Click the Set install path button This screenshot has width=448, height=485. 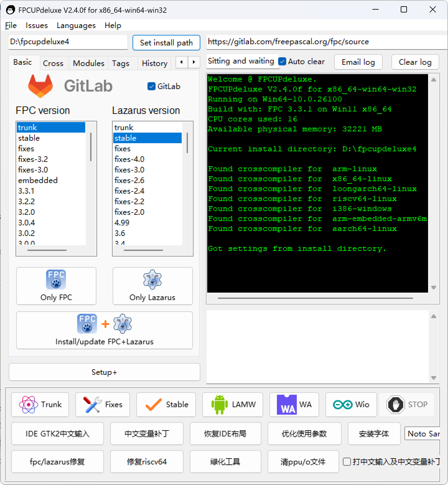click(166, 43)
